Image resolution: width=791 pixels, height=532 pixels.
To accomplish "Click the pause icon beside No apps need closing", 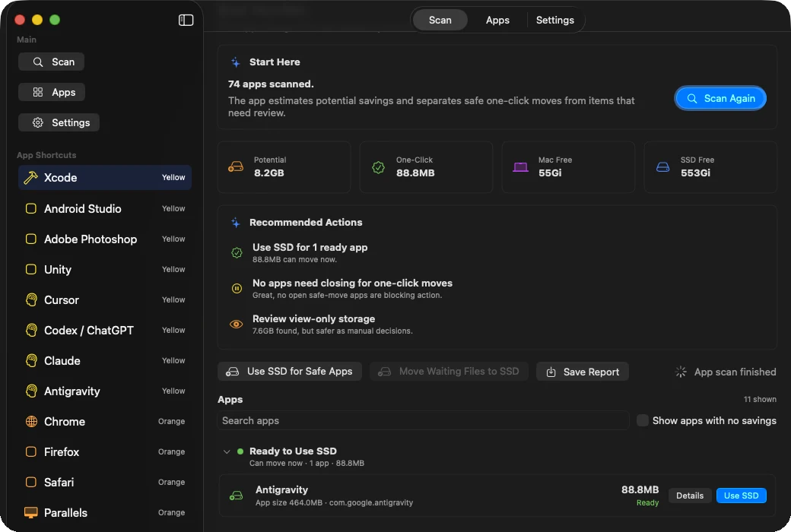I will pos(237,289).
